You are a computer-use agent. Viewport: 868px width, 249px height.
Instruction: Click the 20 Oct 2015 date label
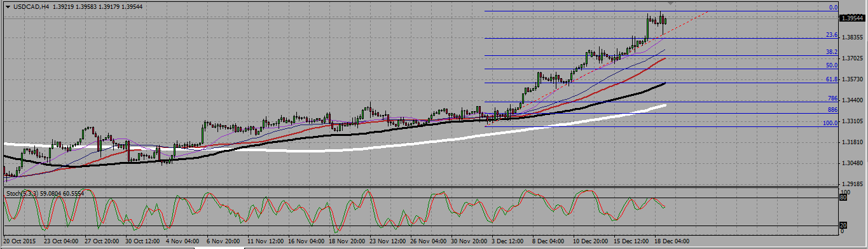(19, 241)
